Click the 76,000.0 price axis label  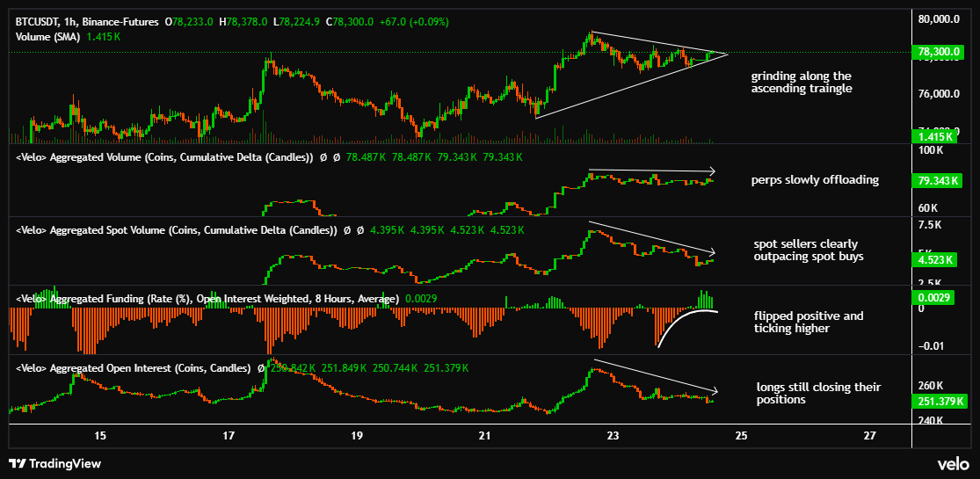pyautogui.click(x=939, y=94)
